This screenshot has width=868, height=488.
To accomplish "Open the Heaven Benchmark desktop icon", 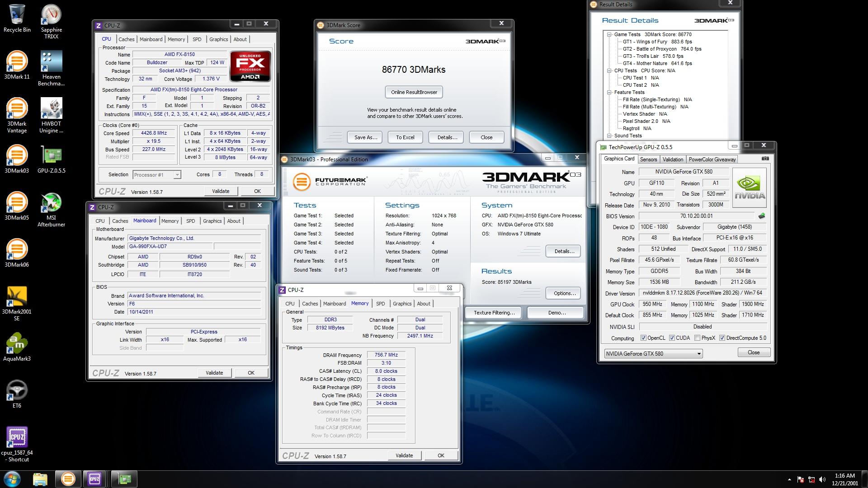I will click(x=51, y=68).
